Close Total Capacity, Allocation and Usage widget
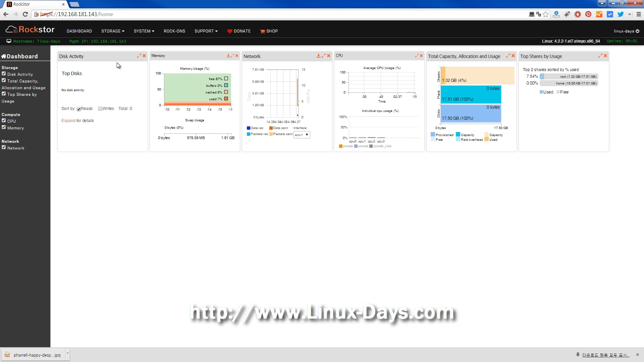The height and width of the screenshot is (362, 644). coord(513,56)
